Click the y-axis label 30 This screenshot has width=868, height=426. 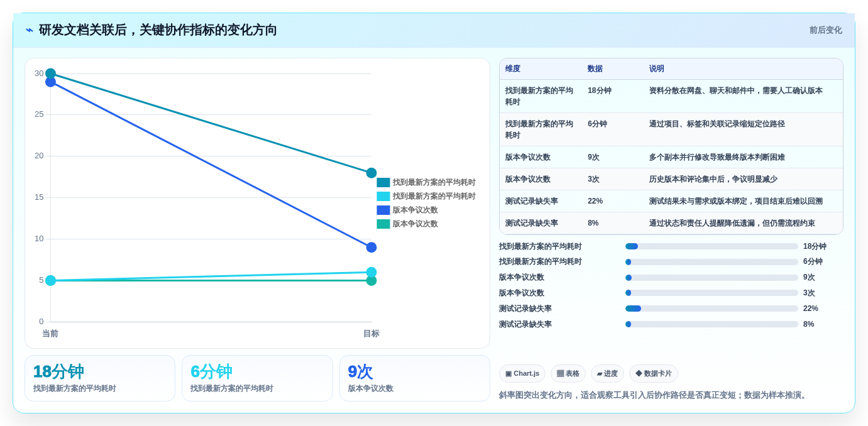pyautogui.click(x=39, y=74)
